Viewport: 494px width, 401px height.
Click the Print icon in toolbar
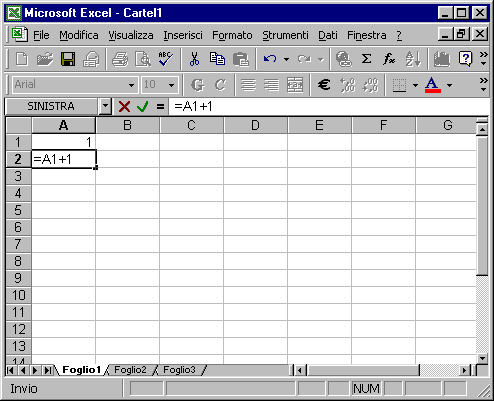tap(120, 59)
